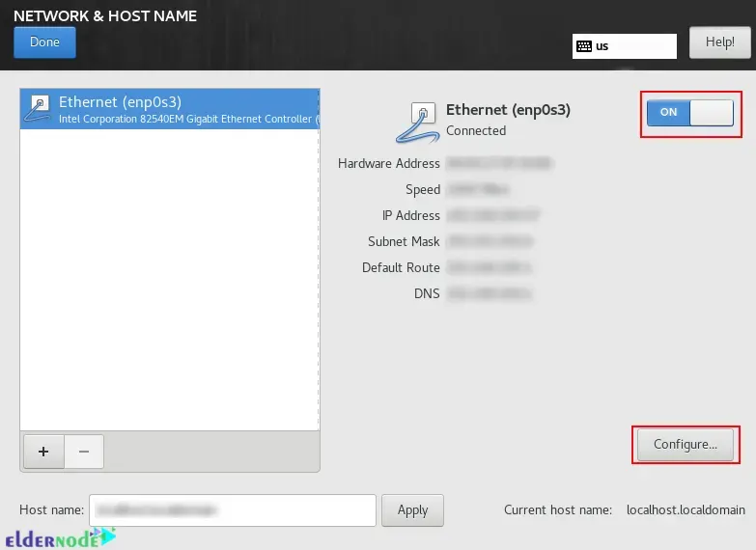Remove selected device with minus button
This screenshot has height=550, width=756.
(x=84, y=451)
